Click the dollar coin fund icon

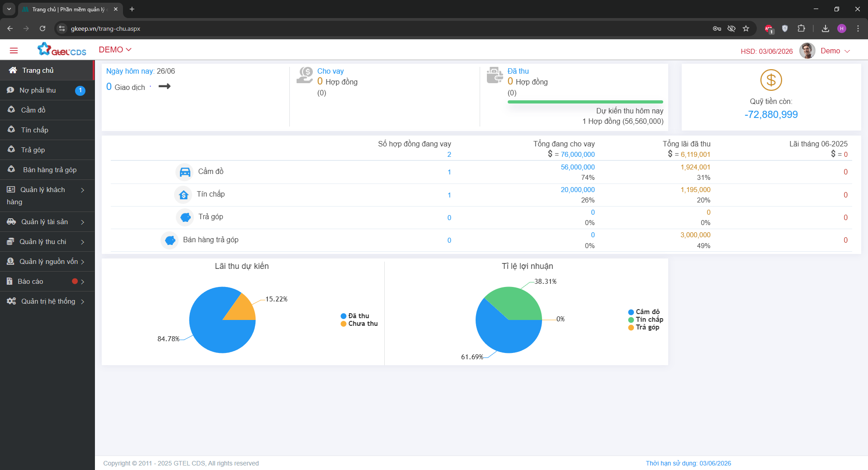point(771,80)
